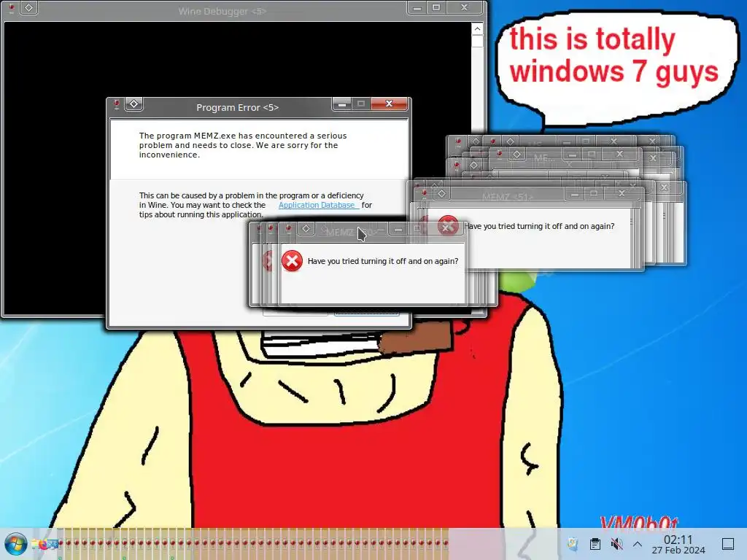This screenshot has width=747, height=560.
Task: Click the red error icon in the MEMZ <51> dialog
Action: 448,226
